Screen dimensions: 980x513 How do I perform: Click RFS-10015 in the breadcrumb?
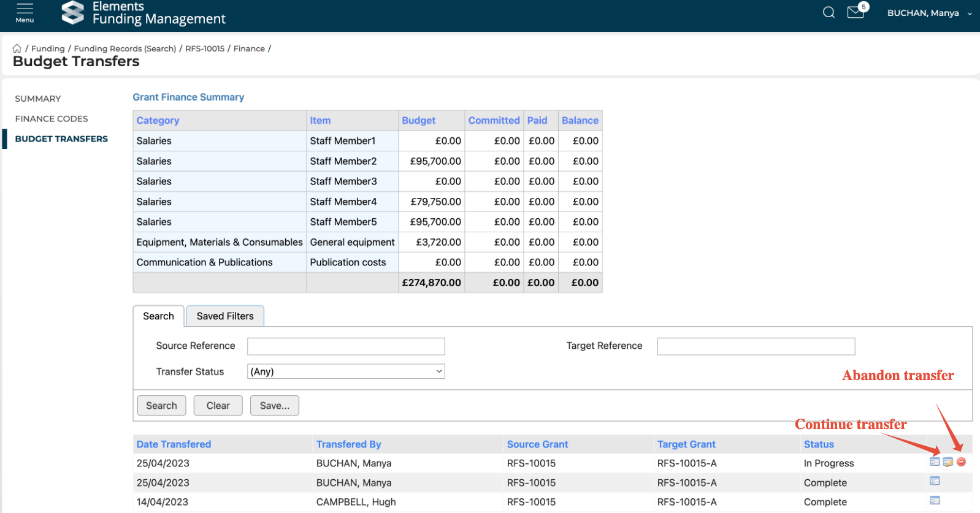205,48
